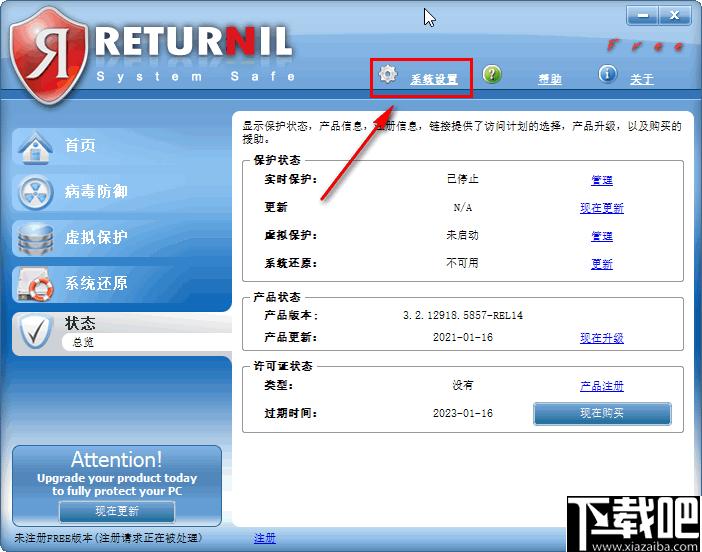Open the 关于 link
Image resolution: width=702 pixels, height=552 pixels.
pyautogui.click(x=642, y=79)
